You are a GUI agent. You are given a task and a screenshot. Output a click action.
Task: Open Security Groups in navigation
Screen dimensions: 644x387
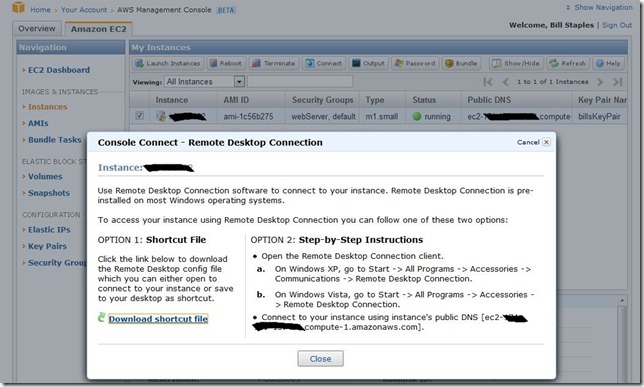[x=58, y=263]
